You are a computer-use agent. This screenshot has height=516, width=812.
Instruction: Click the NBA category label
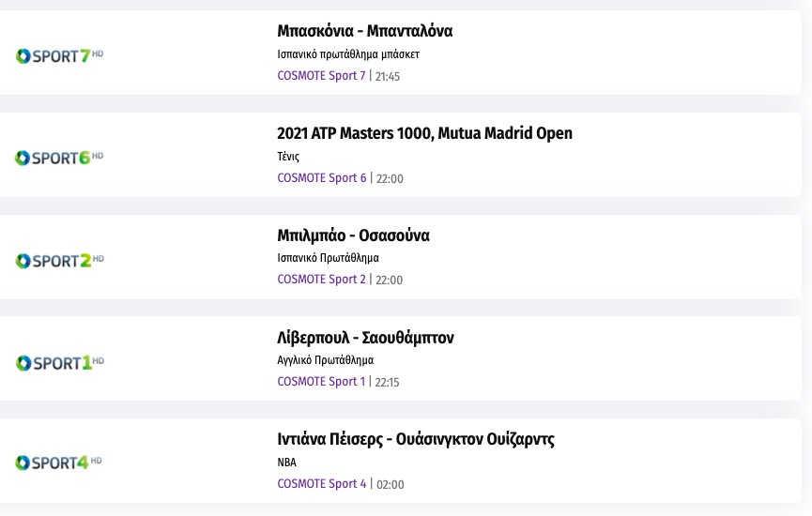click(x=286, y=463)
